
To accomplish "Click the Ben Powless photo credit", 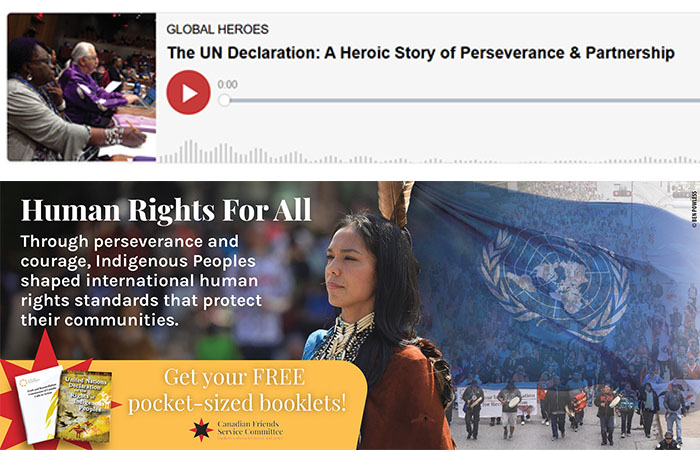I will coord(694,210).
